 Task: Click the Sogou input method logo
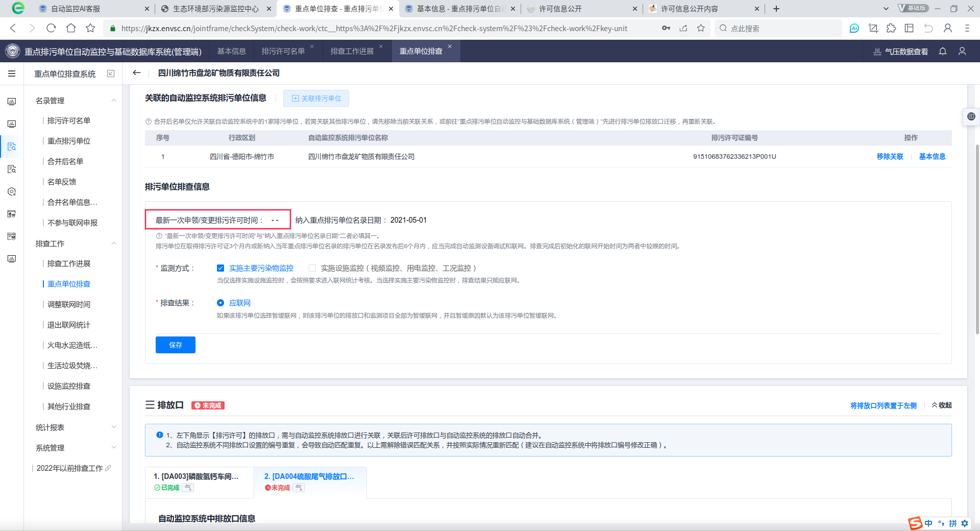(x=915, y=523)
